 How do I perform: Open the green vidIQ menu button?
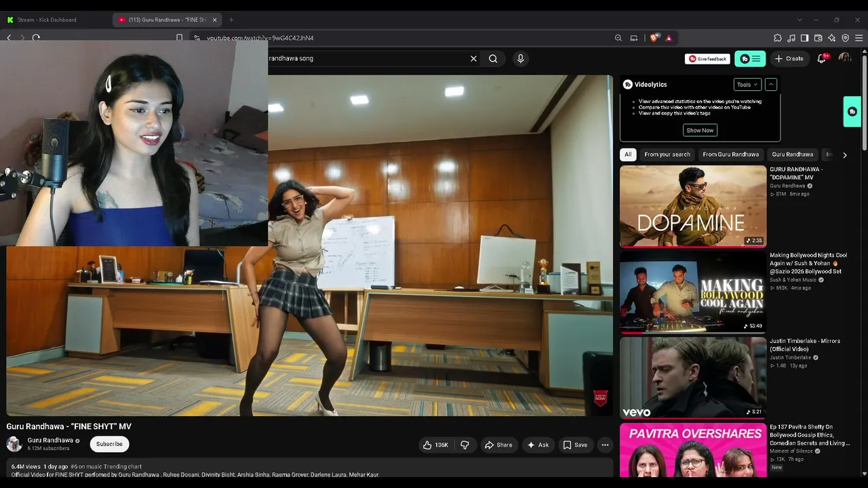(750, 59)
